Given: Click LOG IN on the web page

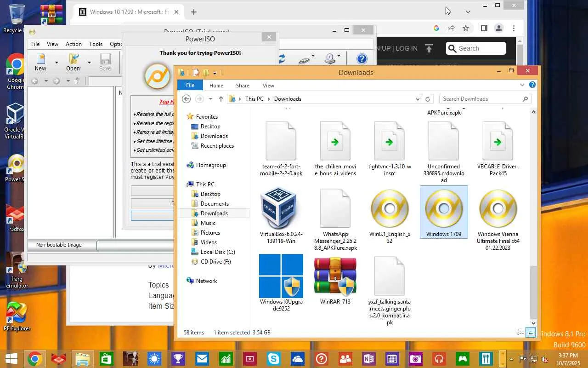Looking at the screenshot, I should [407, 48].
